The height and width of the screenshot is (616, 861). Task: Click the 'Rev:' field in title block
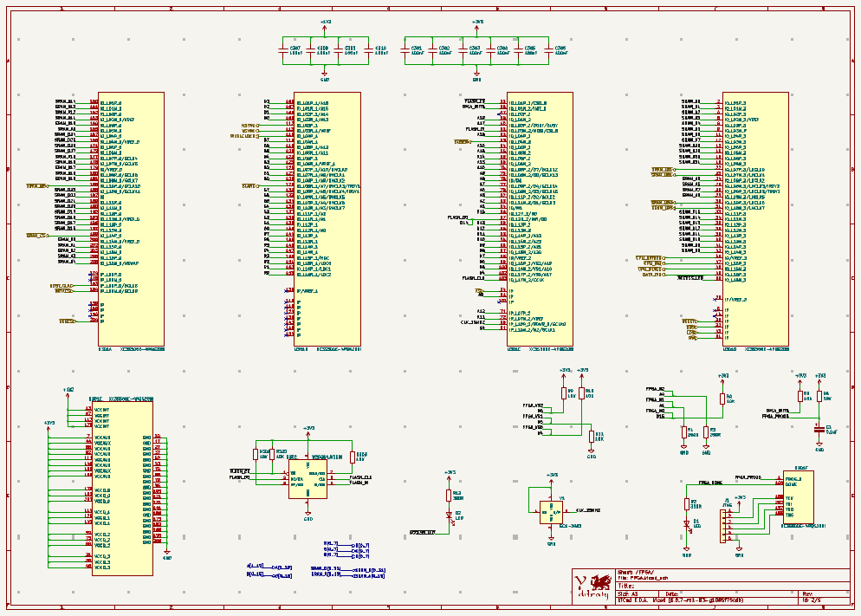(x=808, y=594)
